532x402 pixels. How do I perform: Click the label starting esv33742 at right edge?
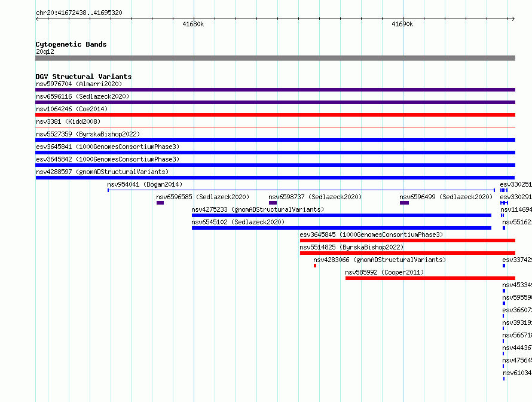tap(517, 260)
